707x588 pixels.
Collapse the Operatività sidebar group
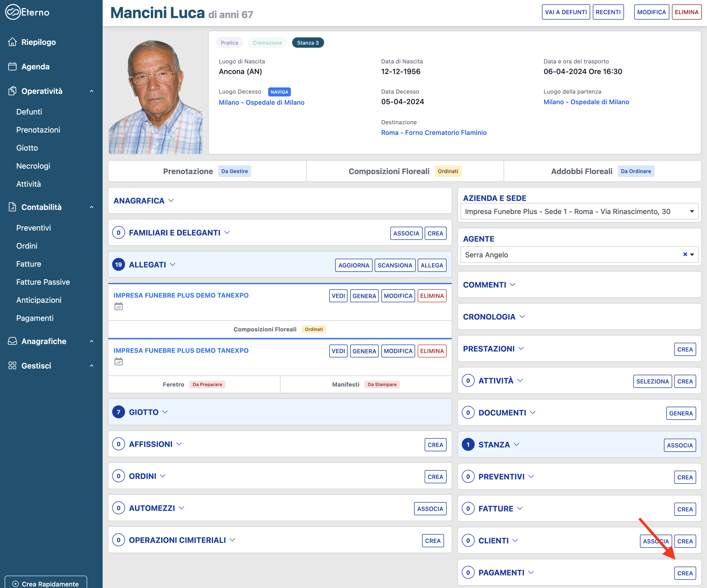pos(92,91)
